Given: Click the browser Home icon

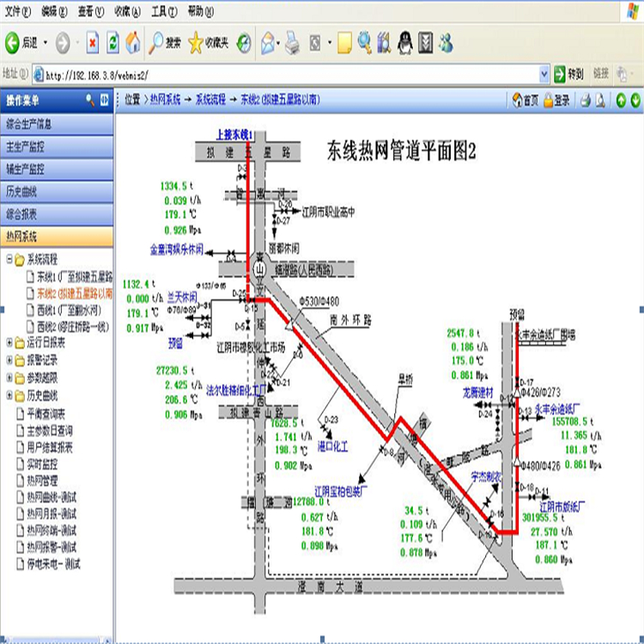Looking at the screenshot, I should click(133, 41).
